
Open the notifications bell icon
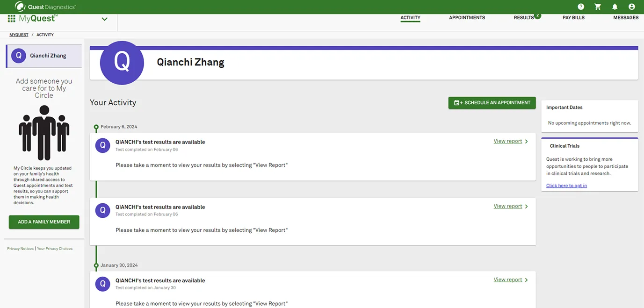point(615,7)
